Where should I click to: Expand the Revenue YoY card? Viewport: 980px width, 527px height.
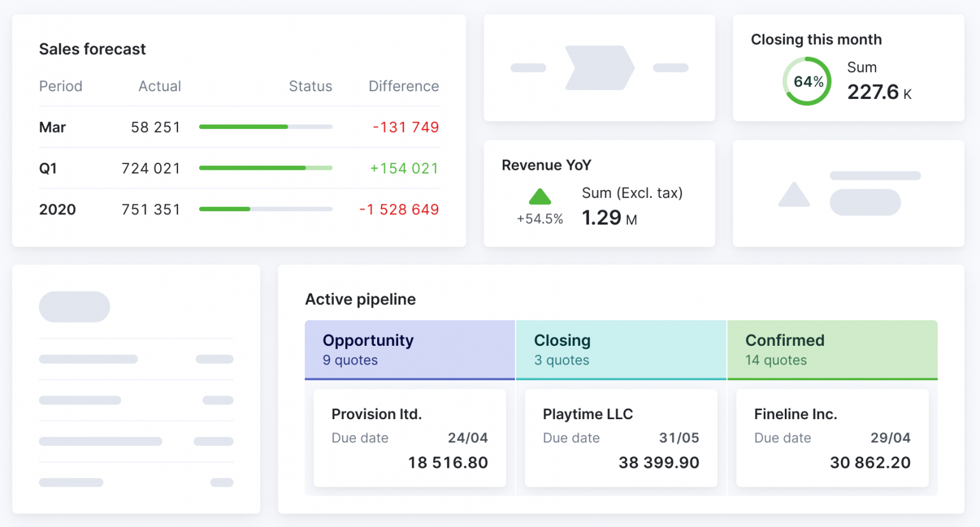pos(546,165)
